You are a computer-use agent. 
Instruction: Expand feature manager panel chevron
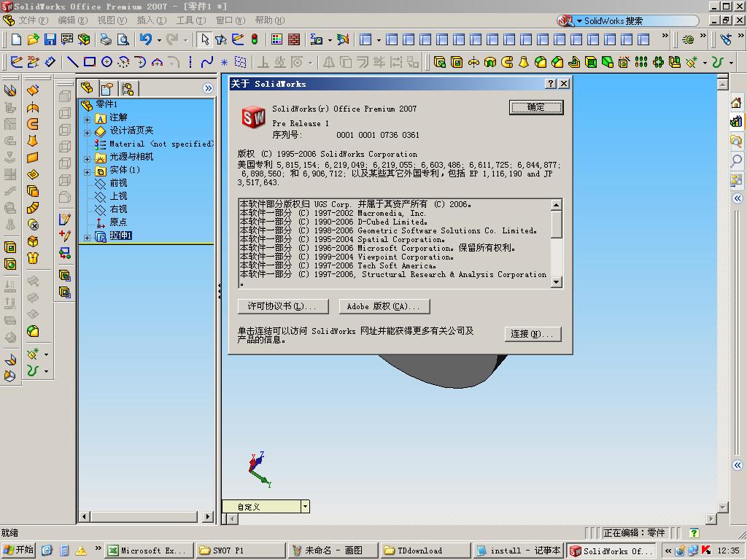coord(208,88)
